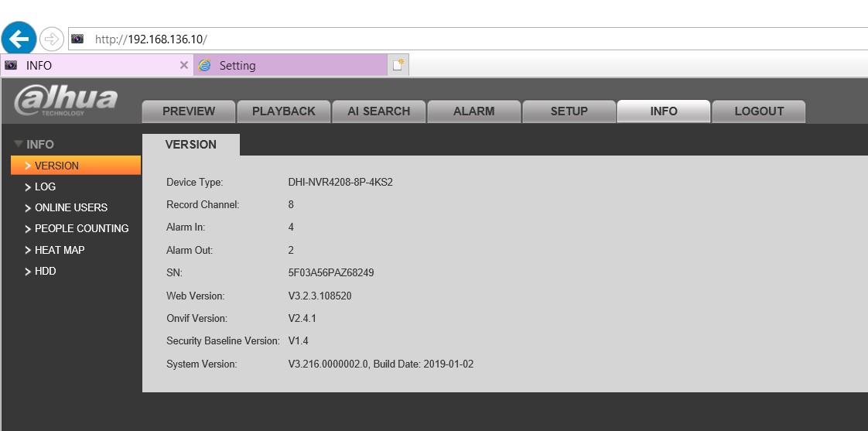
Task: Click the Internet Explorer icon on Setting tab
Action: (x=204, y=66)
